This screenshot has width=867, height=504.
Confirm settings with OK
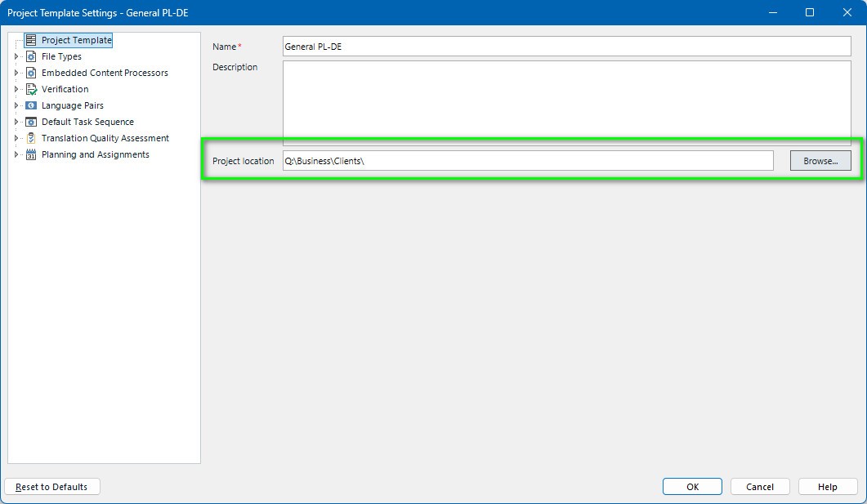tap(692, 487)
